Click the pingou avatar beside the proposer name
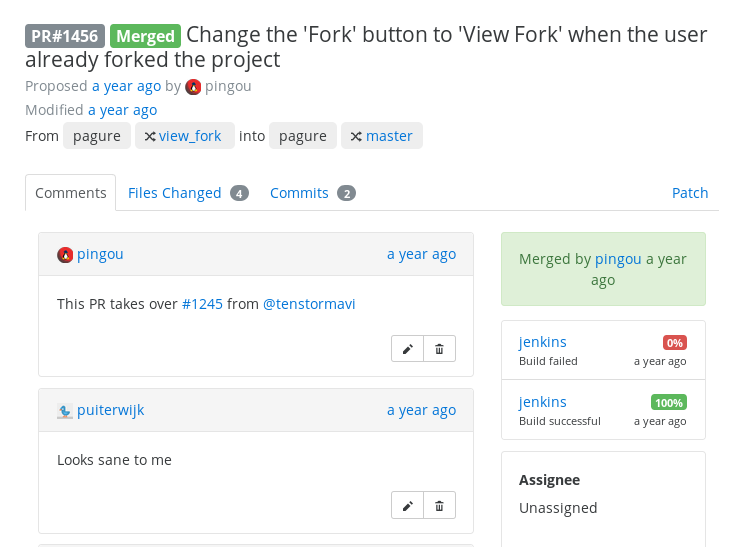Viewport: 744px width, 547px height. click(193, 87)
